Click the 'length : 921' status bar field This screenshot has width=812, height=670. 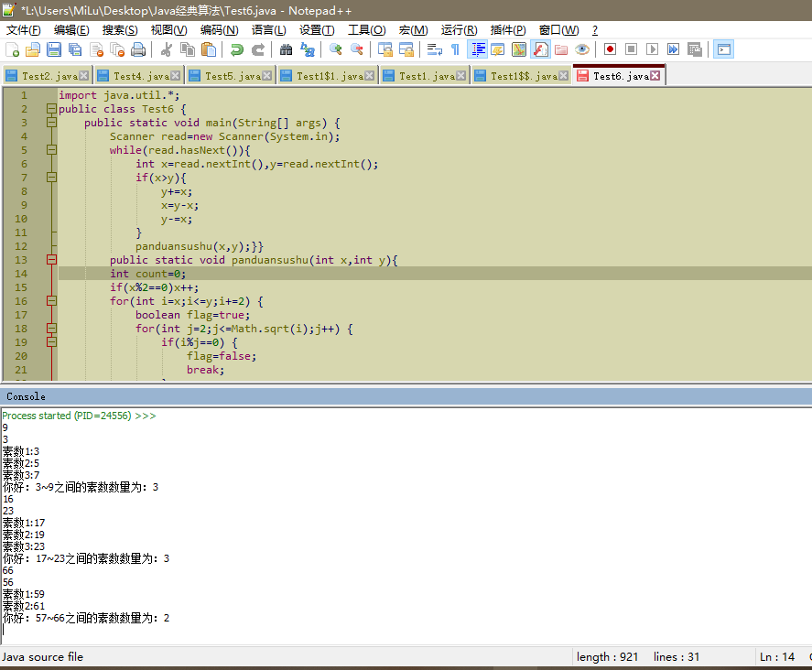[608, 657]
